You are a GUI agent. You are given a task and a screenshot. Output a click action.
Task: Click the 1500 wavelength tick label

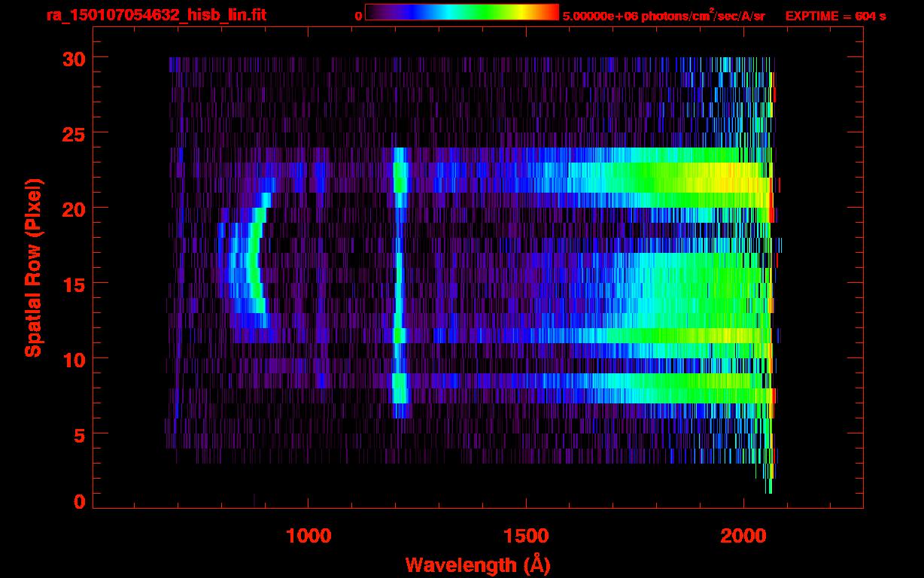526,536
